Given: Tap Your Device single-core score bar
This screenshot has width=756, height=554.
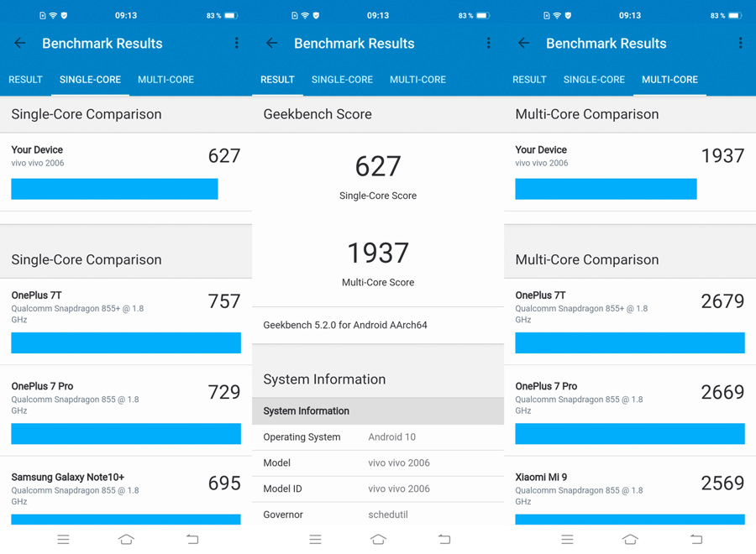Looking at the screenshot, I should (115, 189).
